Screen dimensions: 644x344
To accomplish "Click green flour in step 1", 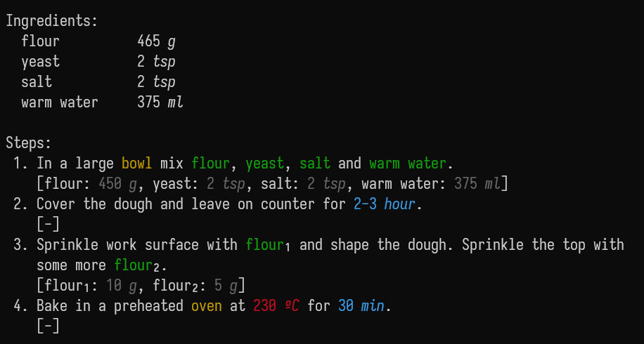I will tap(211, 164).
